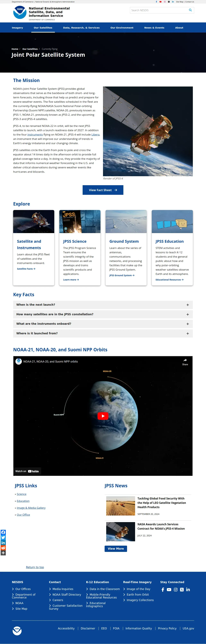
Task: Click the NOAA channel avatar in the video
Action: pos(18,361)
